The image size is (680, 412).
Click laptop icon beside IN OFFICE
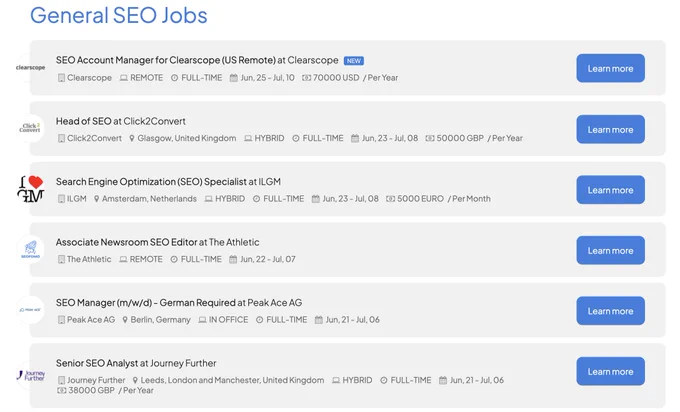tap(202, 320)
